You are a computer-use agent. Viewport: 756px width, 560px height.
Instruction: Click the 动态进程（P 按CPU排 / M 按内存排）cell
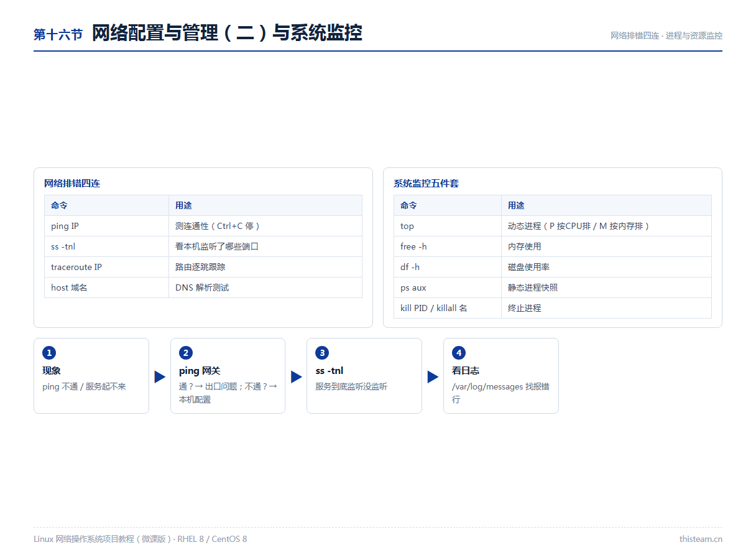point(606,226)
